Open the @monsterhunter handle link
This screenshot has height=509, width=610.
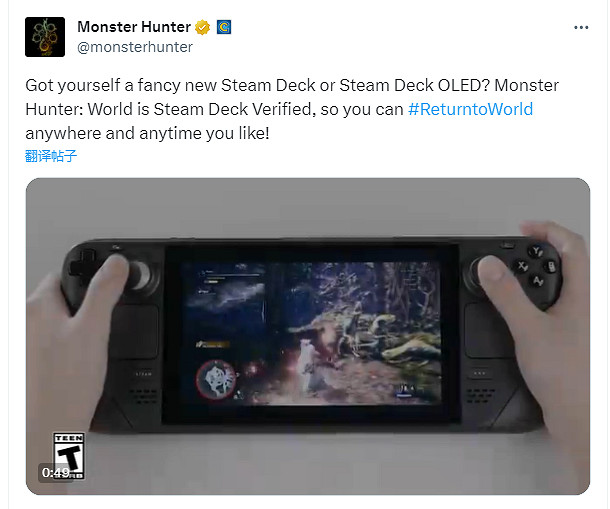point(135,47)
